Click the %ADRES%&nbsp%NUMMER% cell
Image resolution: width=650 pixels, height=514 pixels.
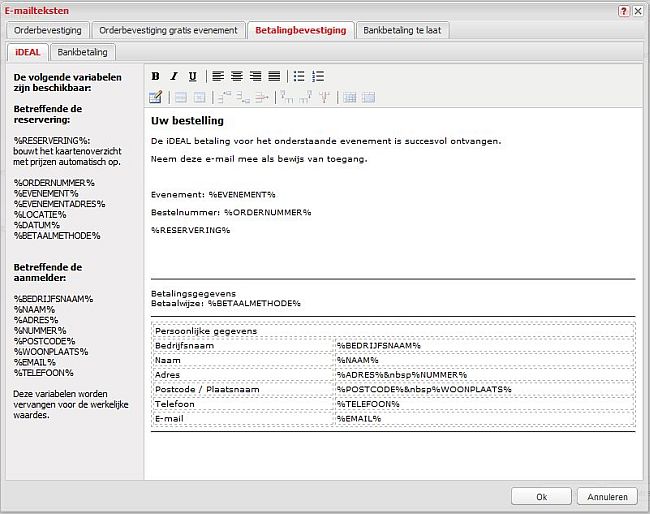(x=484, y=375)
